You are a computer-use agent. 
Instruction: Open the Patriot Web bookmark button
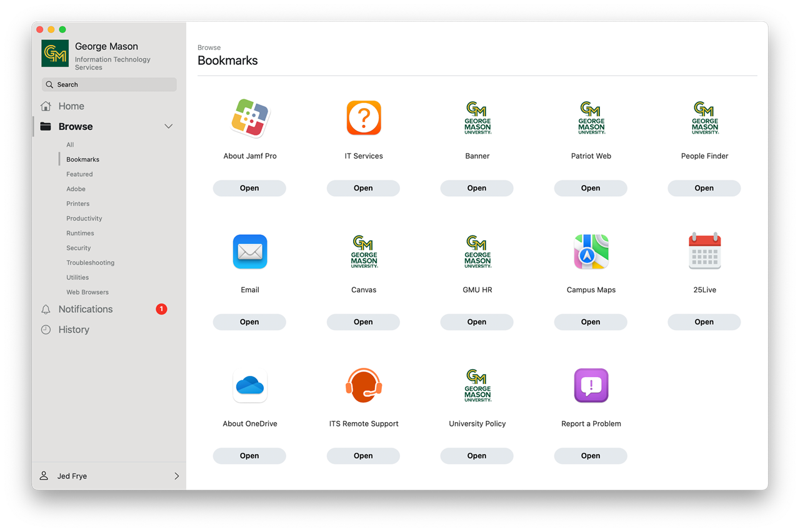[x=591, y=188]
